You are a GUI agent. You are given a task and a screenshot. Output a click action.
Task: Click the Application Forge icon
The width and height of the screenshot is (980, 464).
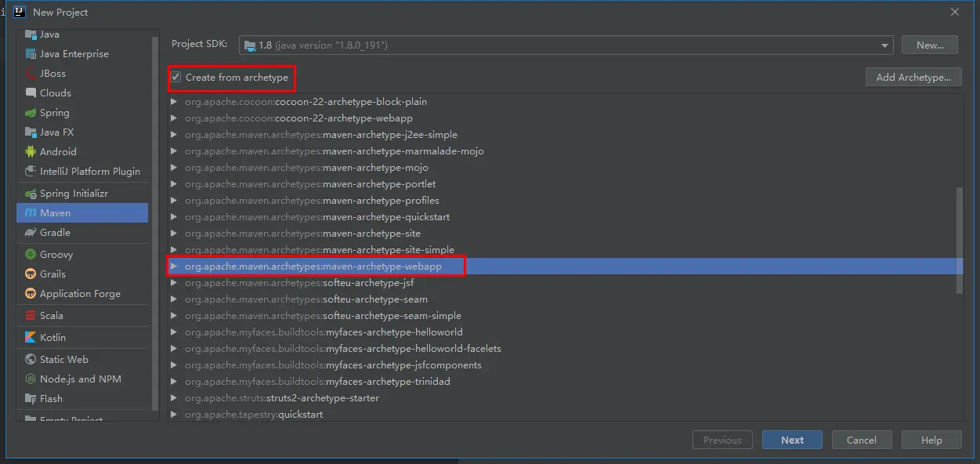click(x=31, y=294)
